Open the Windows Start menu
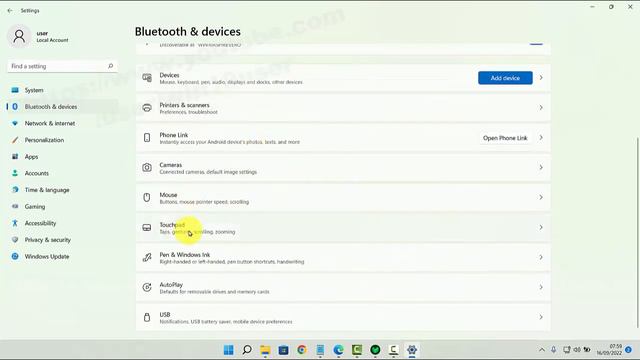The width and height of the screenshot is (640, 360). click(x=229, y=350)
